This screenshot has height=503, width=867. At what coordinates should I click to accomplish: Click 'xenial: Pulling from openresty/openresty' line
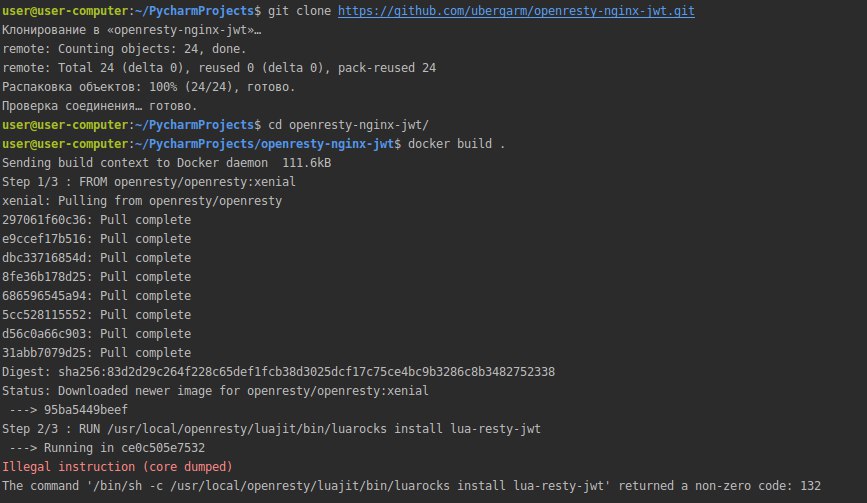142,201
